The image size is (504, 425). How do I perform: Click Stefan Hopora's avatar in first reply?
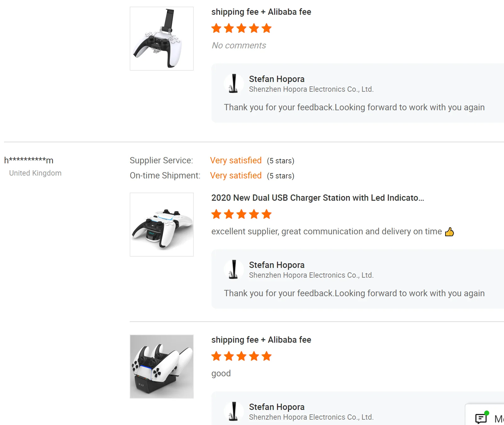click(x=234, y=84)
